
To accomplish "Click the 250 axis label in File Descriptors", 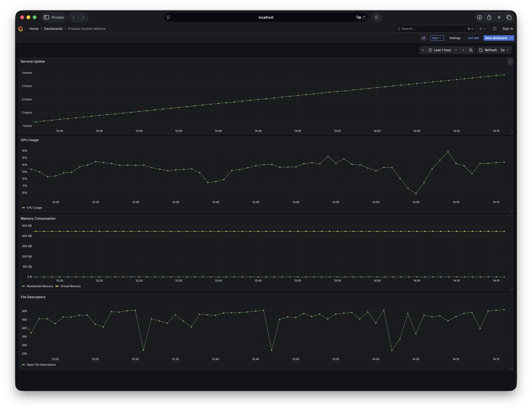I will click(x=24, y=354).
